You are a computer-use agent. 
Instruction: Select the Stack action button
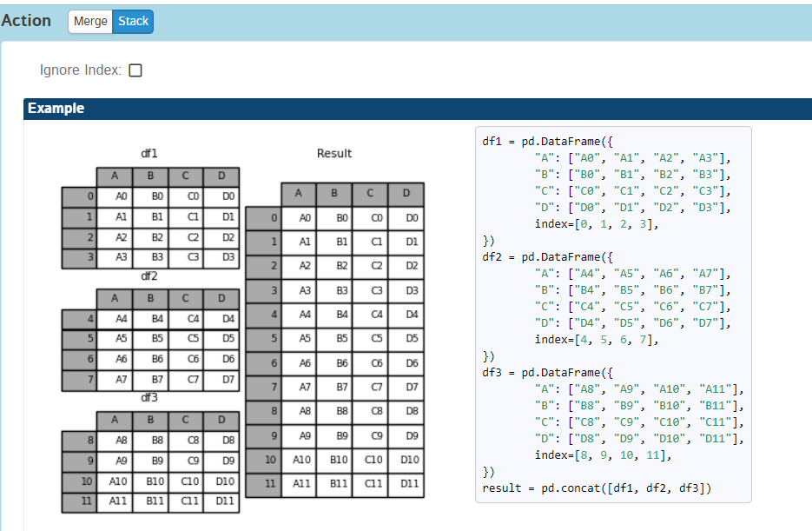(x=133, y=21)
